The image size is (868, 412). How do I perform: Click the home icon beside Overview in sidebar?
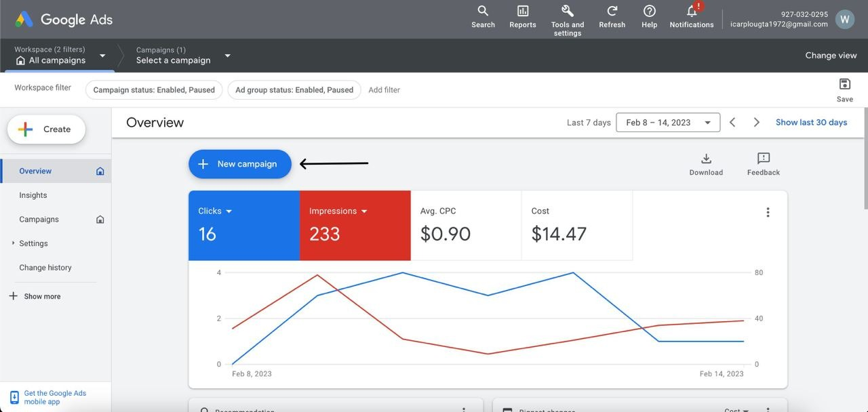[x=100, y=171]
